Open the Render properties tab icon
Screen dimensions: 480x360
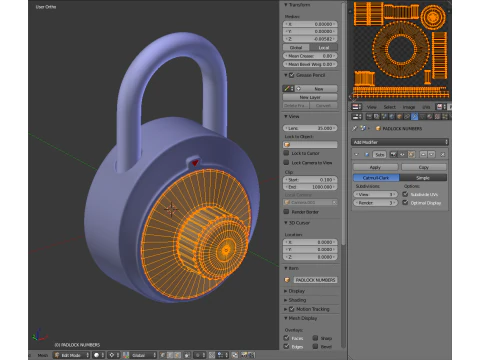(369, 117)
